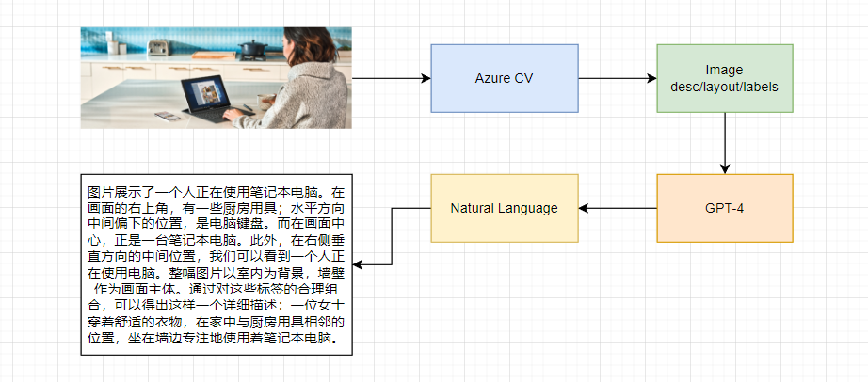Click the Chinese description text box
The height and width of the screenshot is (382, 868).
[x=216, y=263]
